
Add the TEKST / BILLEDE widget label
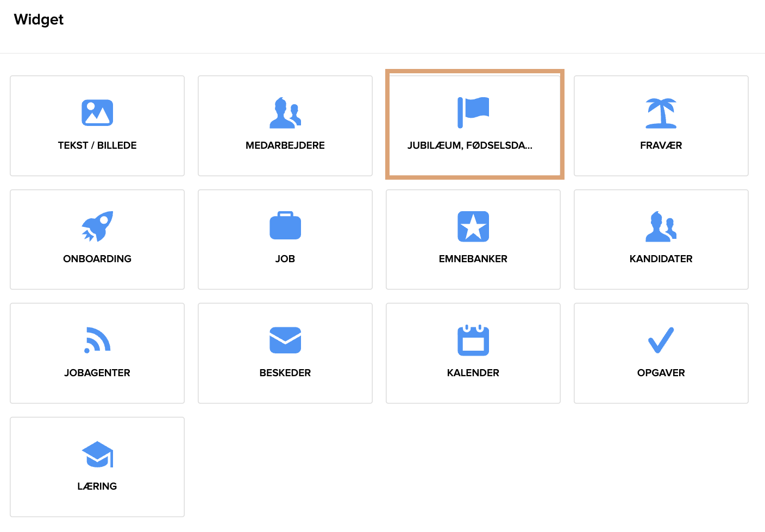(97, 145)
